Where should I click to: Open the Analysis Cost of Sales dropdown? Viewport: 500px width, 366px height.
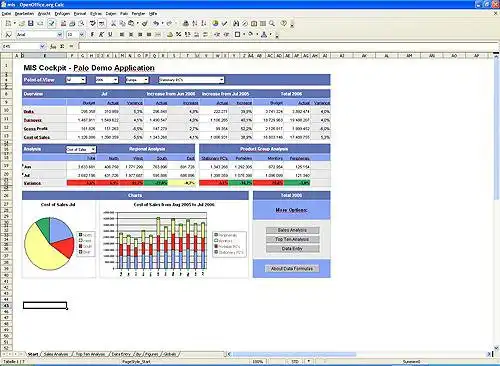coord(81,149)
